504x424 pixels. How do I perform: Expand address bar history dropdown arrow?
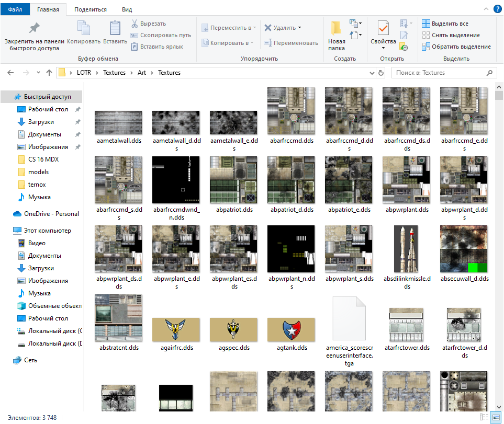coord(372,73)
